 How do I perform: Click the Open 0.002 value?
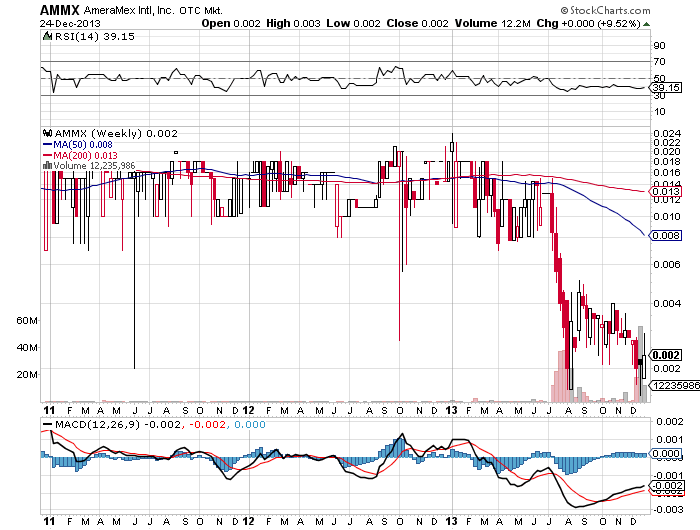click(231, 23)
